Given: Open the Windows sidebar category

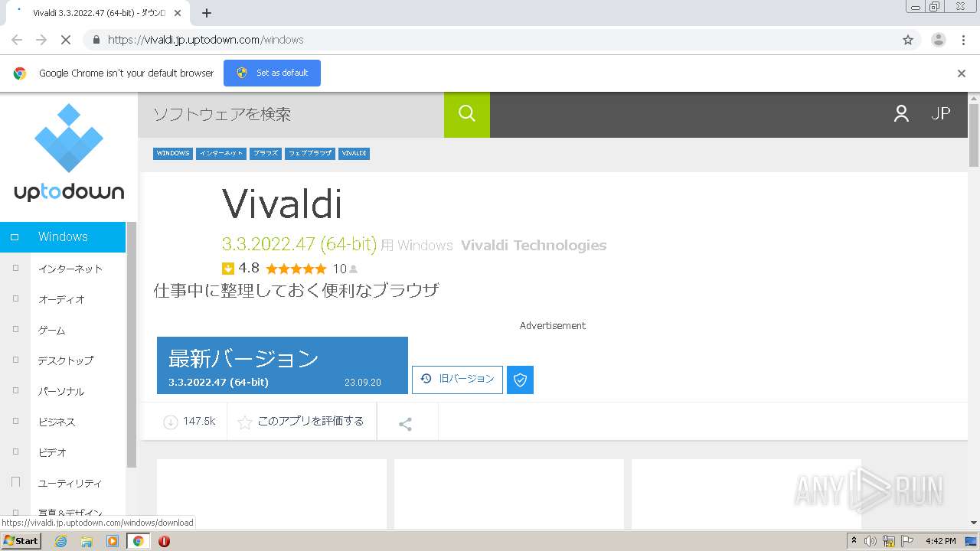Looking at the screenshot, I should tap(63, 236).
